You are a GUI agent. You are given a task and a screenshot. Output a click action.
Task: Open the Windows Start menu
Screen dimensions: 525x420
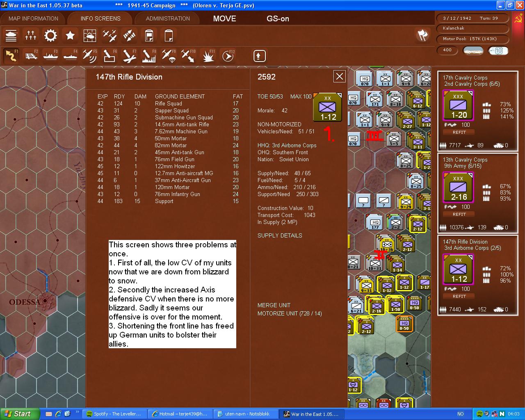pyautogui.click(x=20, y=414)
